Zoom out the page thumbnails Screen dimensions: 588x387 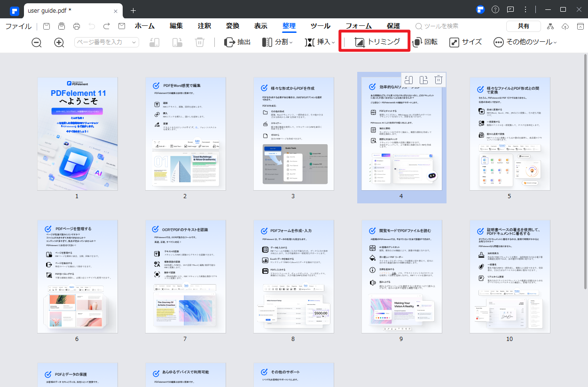(x=37, y=42)
